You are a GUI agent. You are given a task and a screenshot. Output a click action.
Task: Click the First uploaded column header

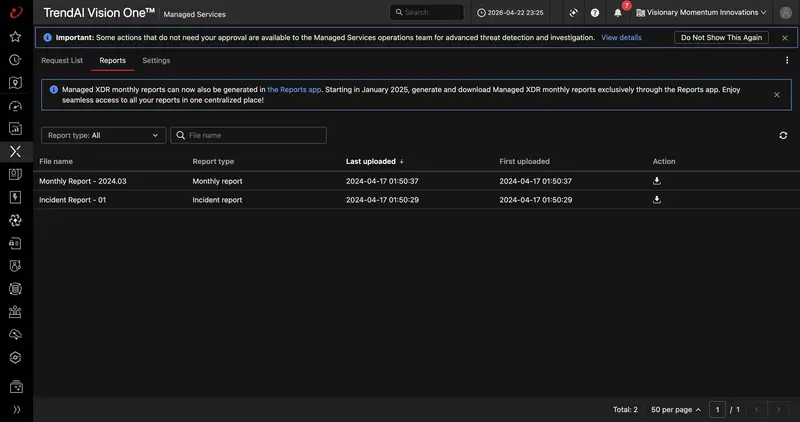524,161
